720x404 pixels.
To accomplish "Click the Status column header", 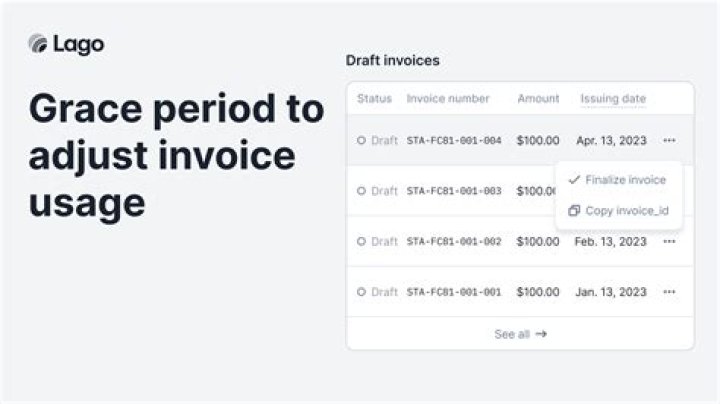I will pos(374,99).
